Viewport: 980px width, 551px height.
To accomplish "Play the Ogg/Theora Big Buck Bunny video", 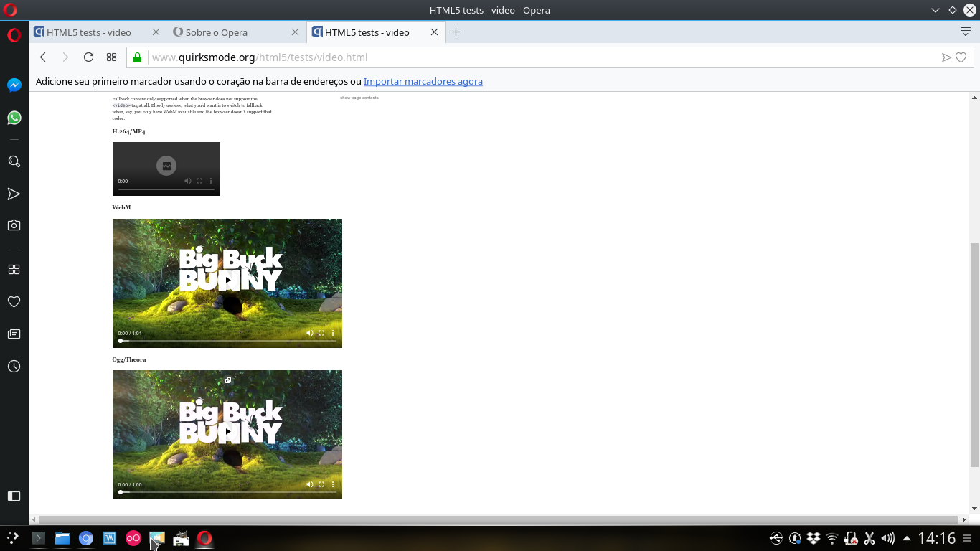I will pos(227,432).
